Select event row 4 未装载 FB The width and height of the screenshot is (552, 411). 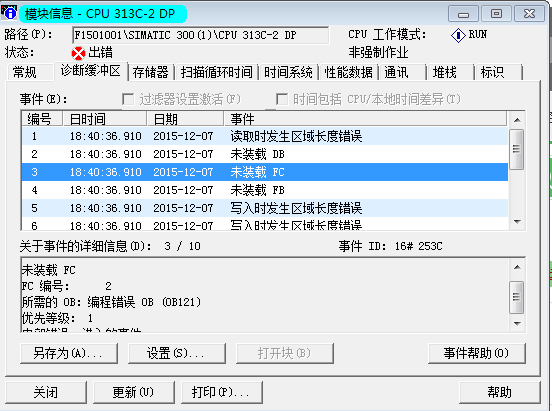tap(265, 190)
